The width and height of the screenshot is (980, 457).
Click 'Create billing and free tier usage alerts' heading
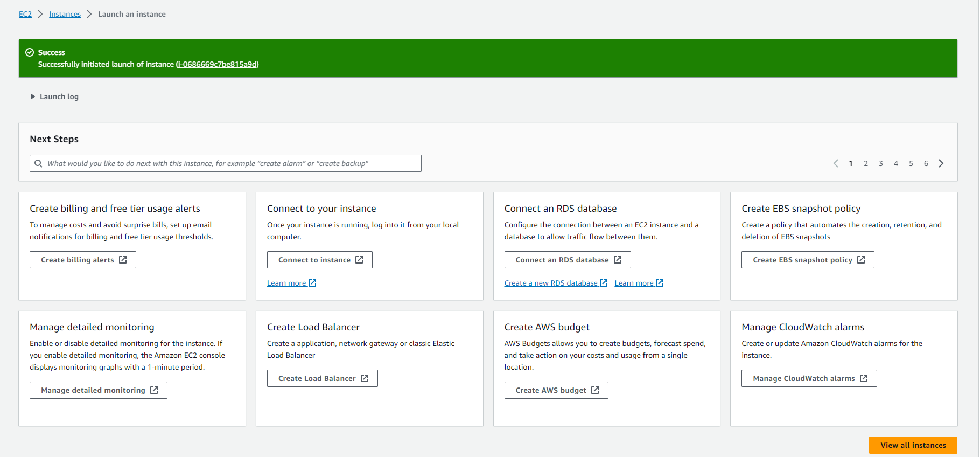pyautogui.click(x=115, y=209)
